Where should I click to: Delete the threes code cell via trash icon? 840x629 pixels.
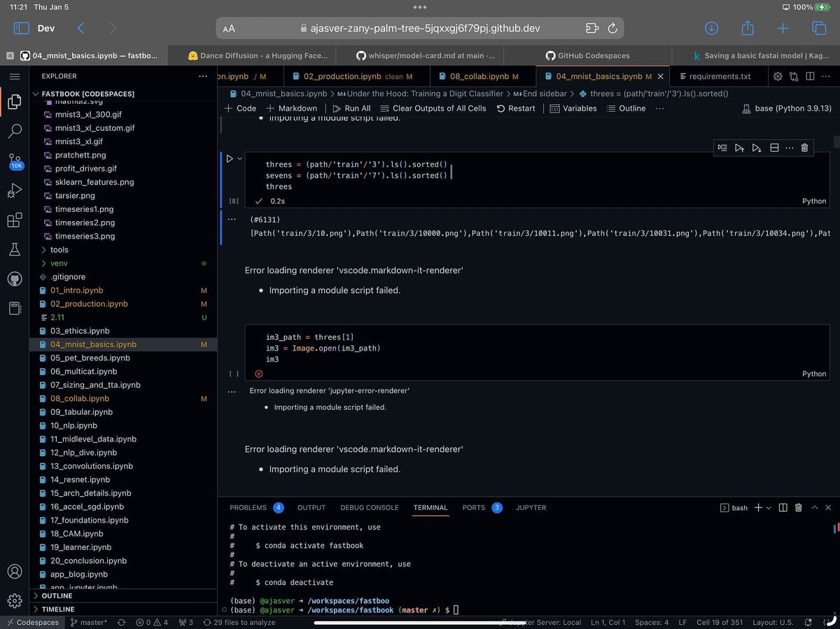[x=804, y=148]
